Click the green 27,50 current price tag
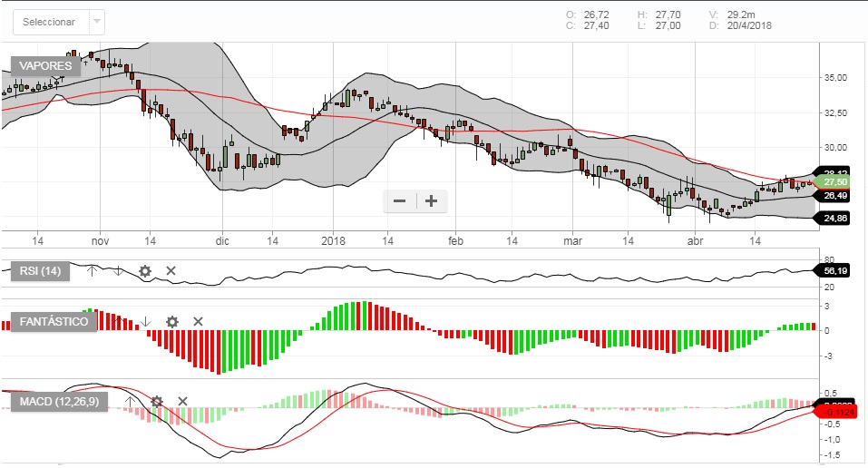The height and width of the screenshot is (468, 868). (835, 182)
